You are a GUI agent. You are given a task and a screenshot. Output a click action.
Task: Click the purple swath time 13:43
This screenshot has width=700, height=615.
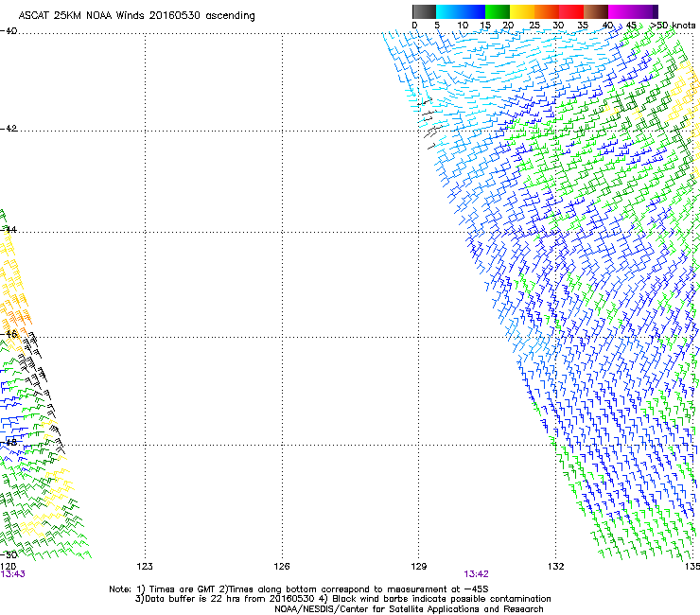(12, 574)
